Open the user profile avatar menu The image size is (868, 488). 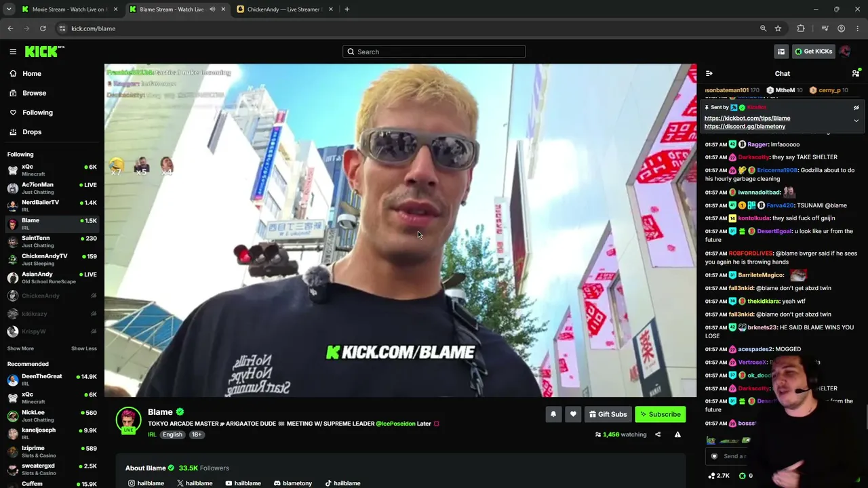[x=845, y=52]
